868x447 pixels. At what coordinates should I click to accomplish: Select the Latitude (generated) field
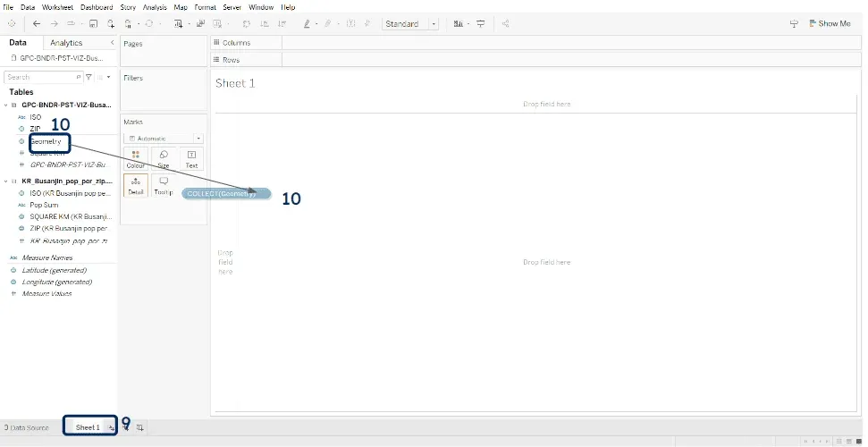point(54,270)
